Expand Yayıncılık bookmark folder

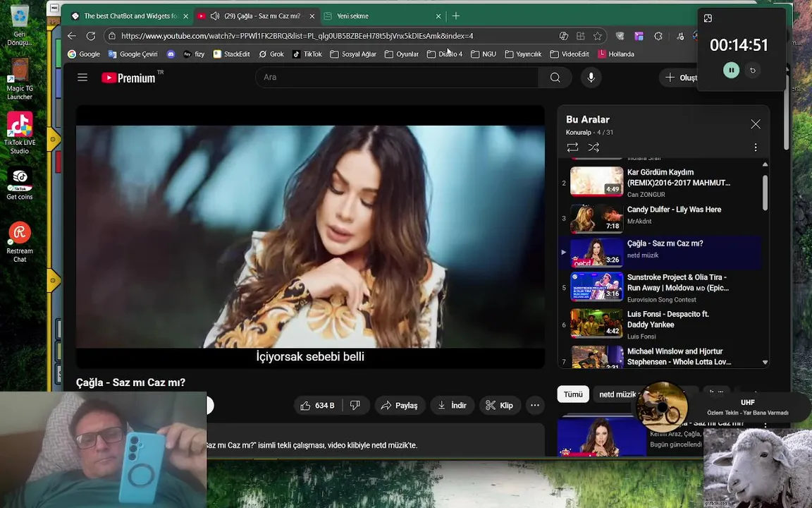click(523, 54)
